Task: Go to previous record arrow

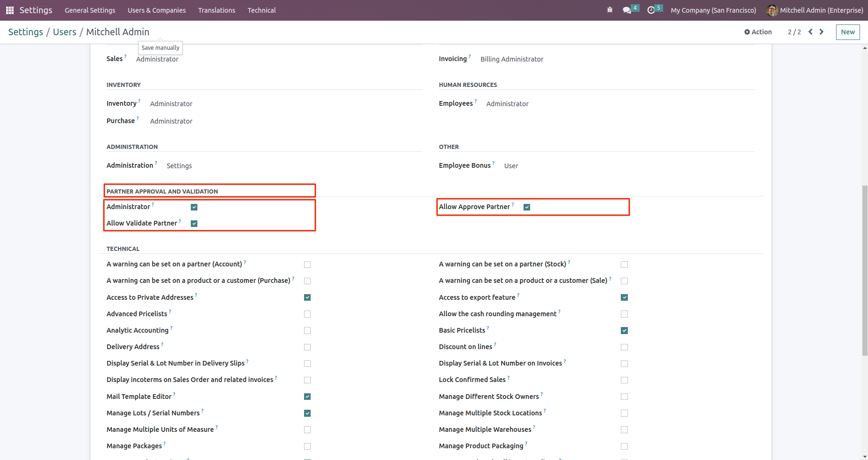Action: [811, 31]
